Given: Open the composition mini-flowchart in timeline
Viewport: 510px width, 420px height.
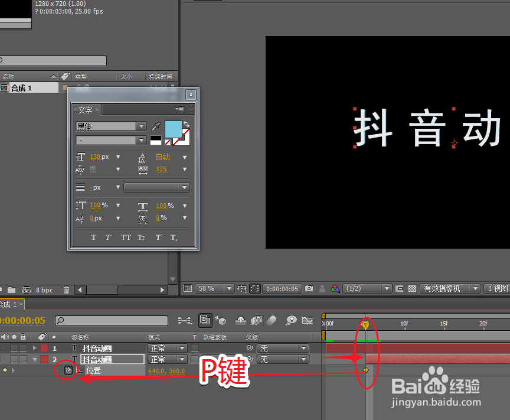Looking at the screenshot, I should pos(185,321).
